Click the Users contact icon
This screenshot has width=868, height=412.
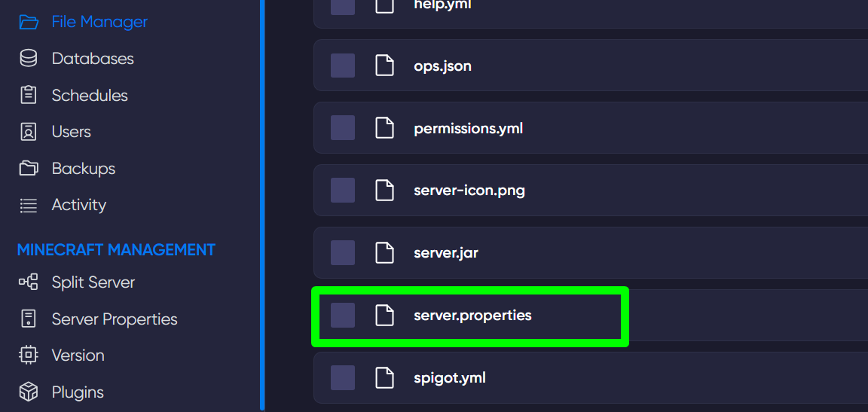(x=29, y=132)
